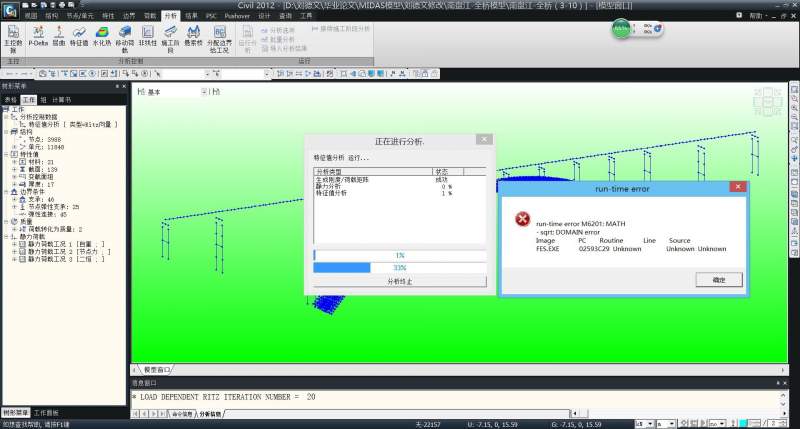Viewport: 800px width, 429px height.
Task: Open the 结构 ribbon tab
Action: [52, 16]
